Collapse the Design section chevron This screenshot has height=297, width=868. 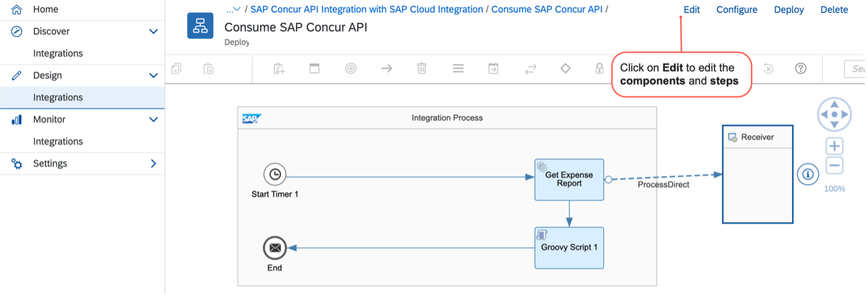153,75
